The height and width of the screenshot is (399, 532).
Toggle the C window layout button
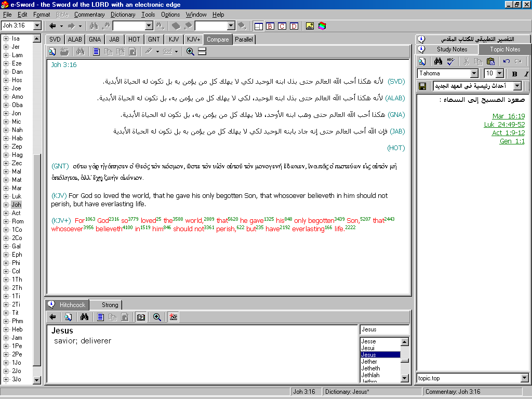[x=282, y=26]
